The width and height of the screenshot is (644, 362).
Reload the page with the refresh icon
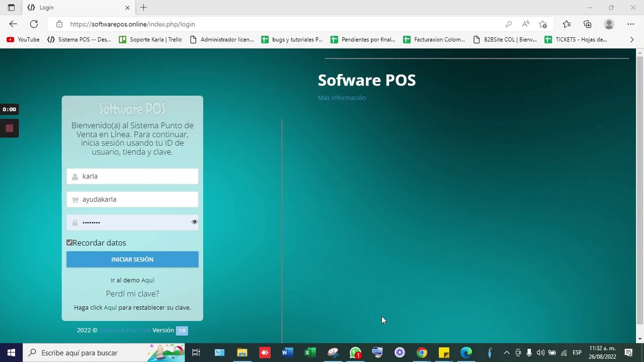point(34,24)
